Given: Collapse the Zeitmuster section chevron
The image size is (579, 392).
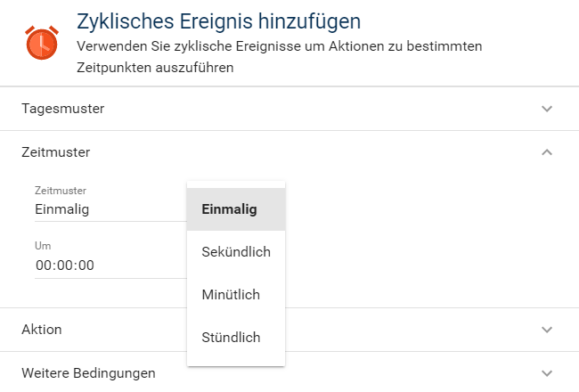Looking at the screenshot, I should click(547, 152).
